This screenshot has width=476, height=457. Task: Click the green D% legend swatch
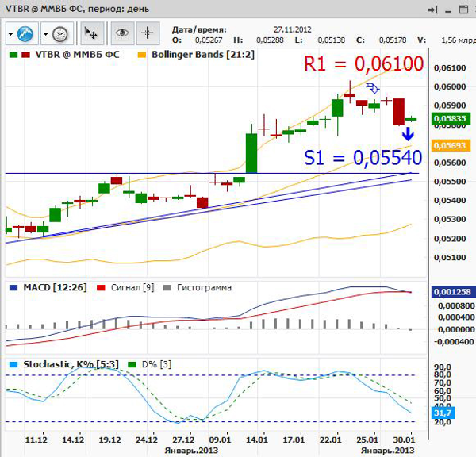132,364
